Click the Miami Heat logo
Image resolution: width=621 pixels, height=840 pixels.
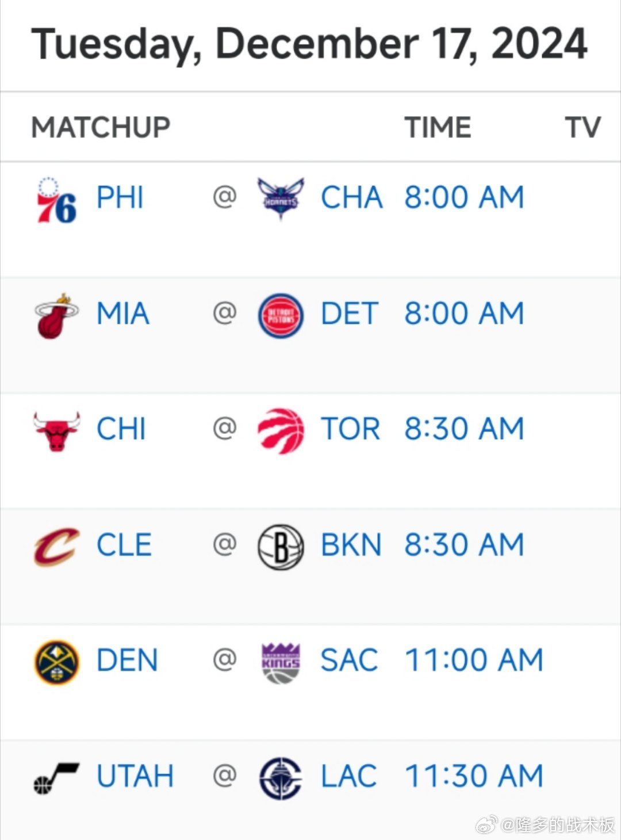click(x=56, y=316)
